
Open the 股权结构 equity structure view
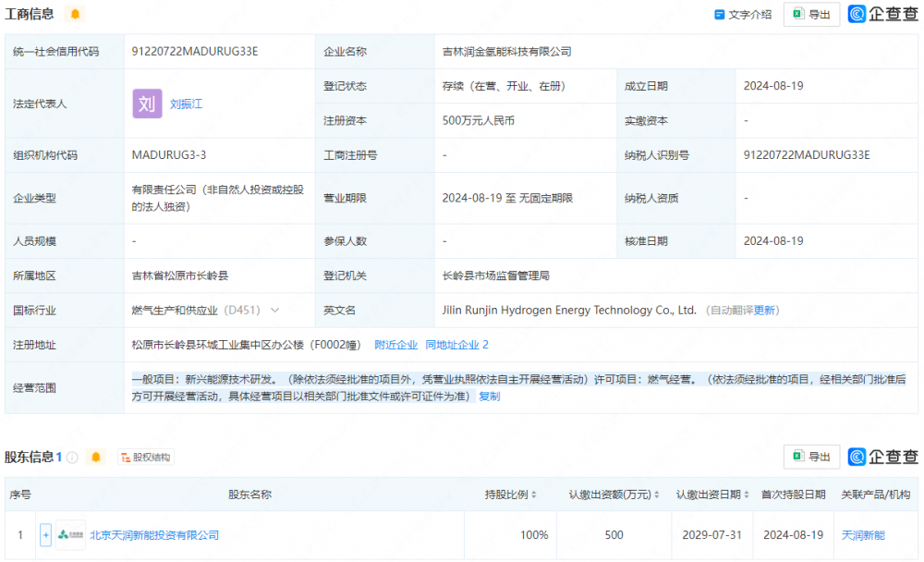[146, 457]
